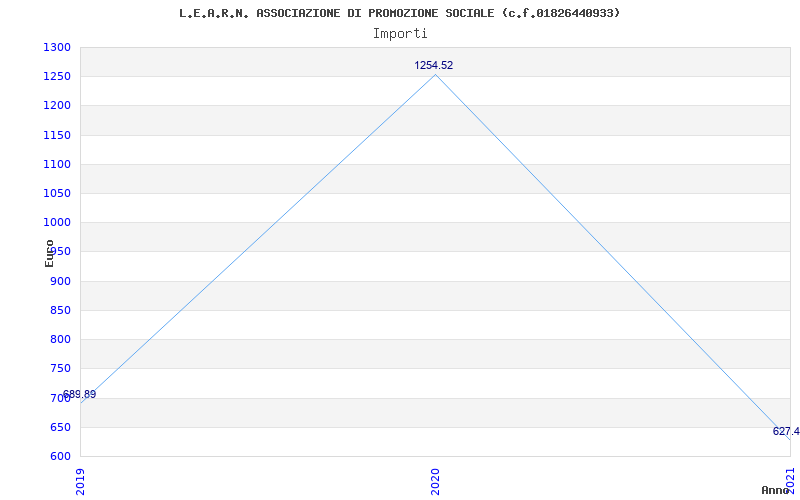Click the 1000 y-axis value

click(57, 222)
